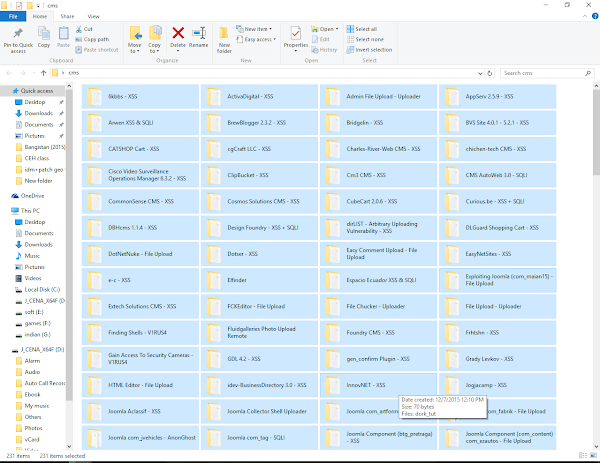This screenshot has width=600, height=463.
Task: Click Invert selection
Action: tap(370, 50)
